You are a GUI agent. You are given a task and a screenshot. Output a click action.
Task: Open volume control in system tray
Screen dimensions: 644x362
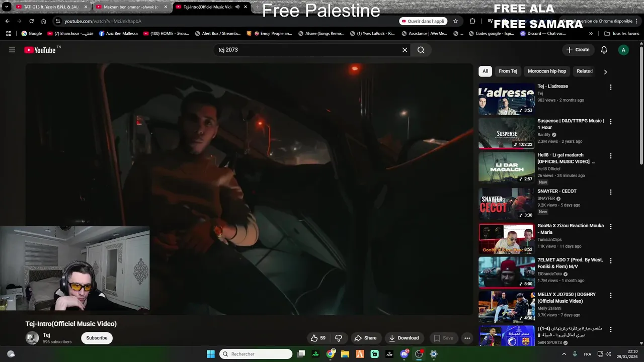pyautogui.click(x=608, y=354)
